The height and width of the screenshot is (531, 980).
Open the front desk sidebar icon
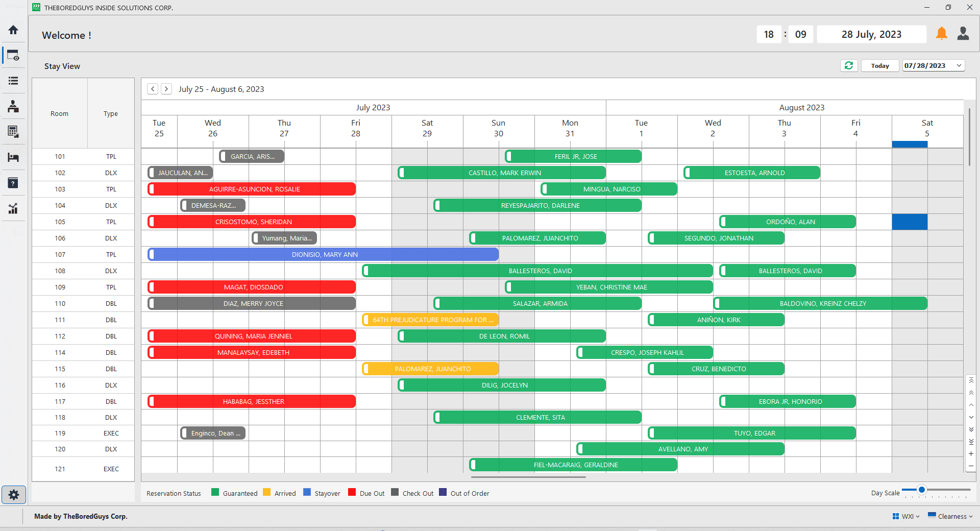click(x=13, y=106)
